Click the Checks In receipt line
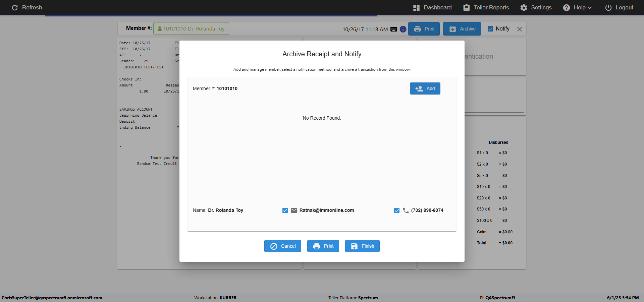 point(130,79)
